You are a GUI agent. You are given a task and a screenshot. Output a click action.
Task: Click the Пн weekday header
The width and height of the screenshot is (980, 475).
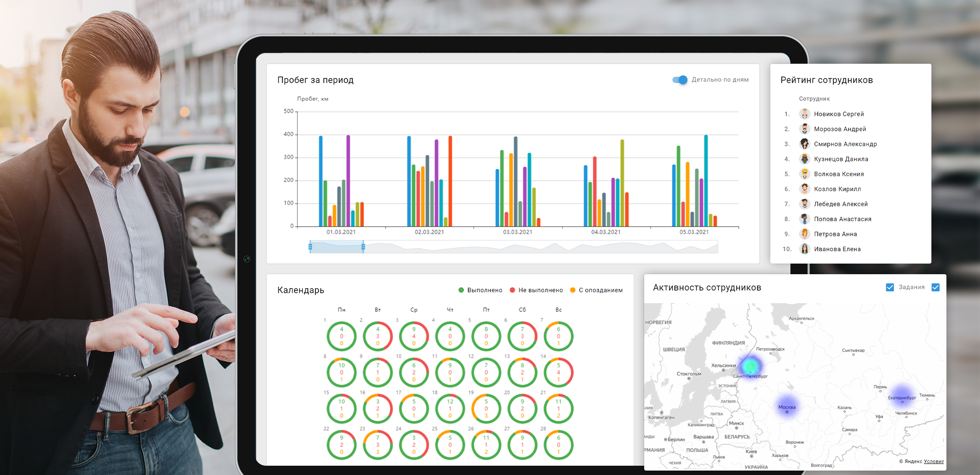point(342,310)
